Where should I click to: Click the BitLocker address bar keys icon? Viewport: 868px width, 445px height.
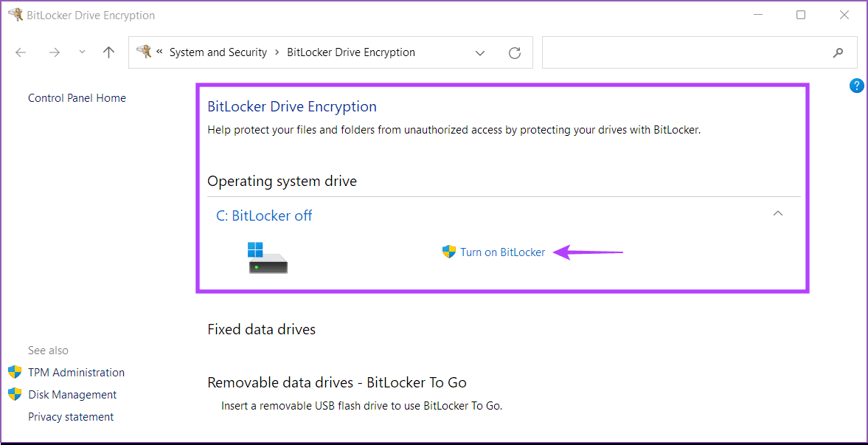(144, 52)
